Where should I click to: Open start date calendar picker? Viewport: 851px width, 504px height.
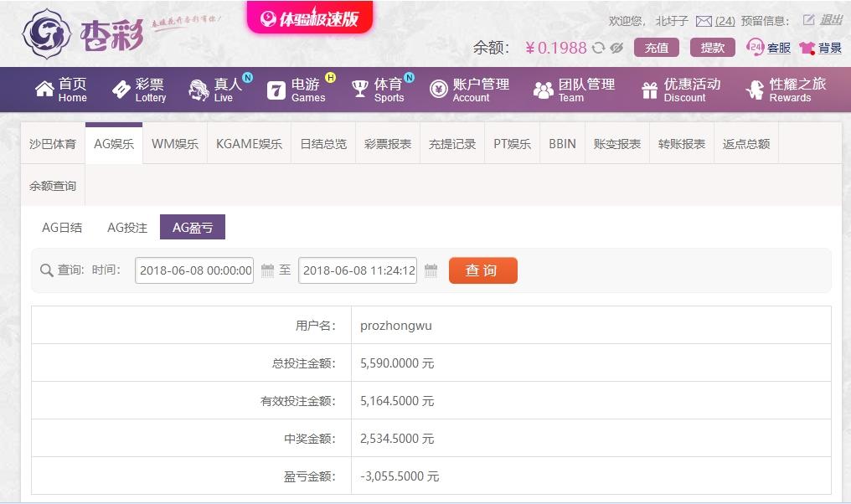[x=267, y=270]
